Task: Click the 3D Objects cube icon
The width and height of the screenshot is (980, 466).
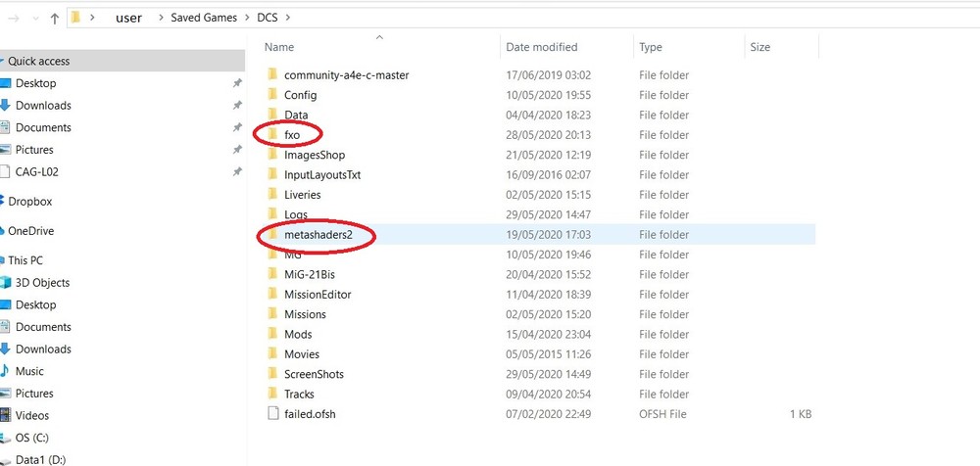Action: 5,283
